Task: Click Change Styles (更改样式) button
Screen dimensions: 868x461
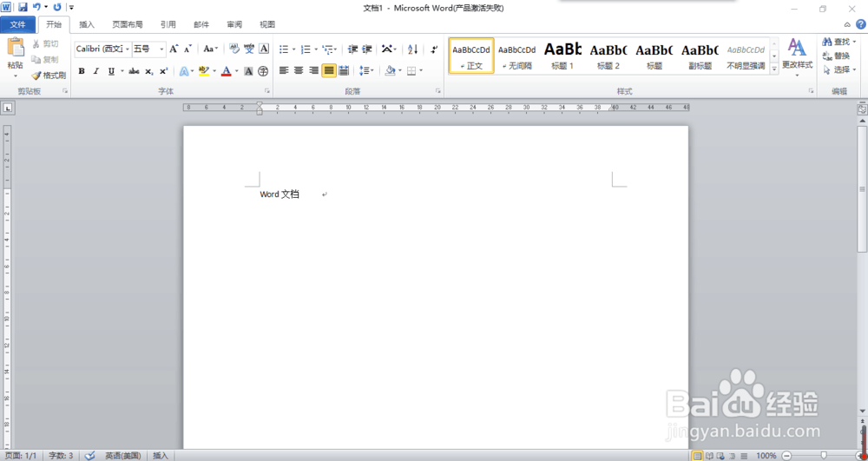Action: (x=797, y=57)
